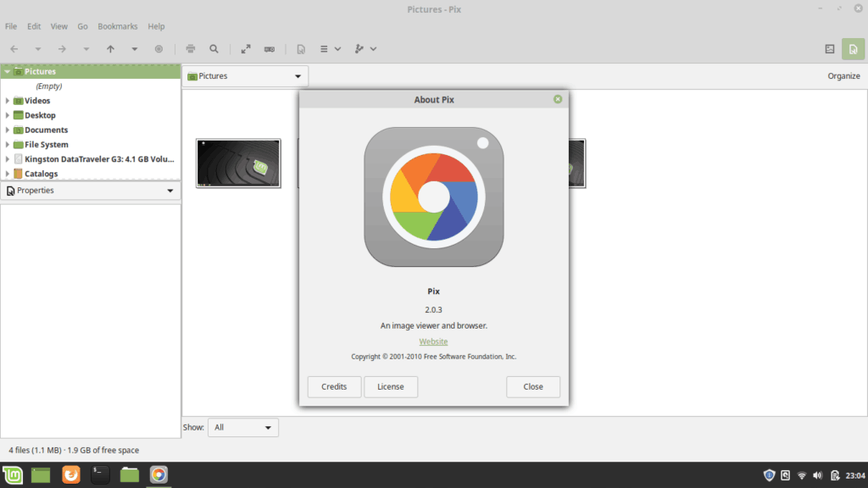Expand the File System tree node
Viewport: 868px width, 488px height.
(7, 144)
